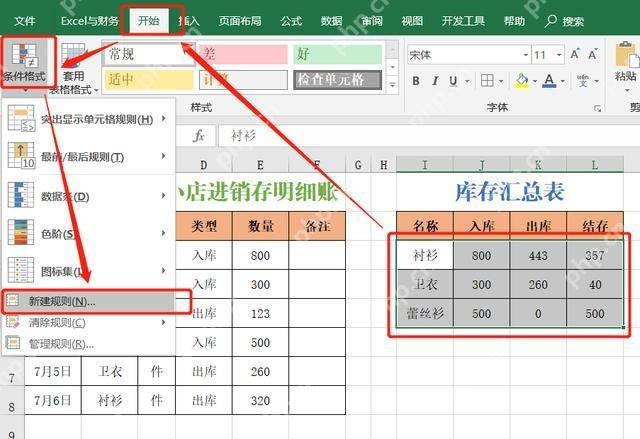
Task: Click the 突出显示单元格规则 icon
Action: tap(21, 118)
